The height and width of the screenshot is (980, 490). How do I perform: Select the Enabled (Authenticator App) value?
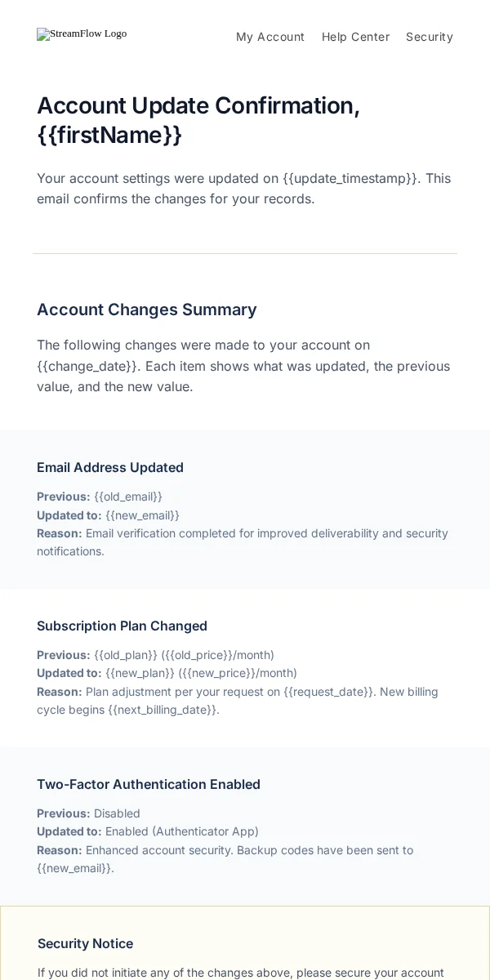click(x=182, y=831)
